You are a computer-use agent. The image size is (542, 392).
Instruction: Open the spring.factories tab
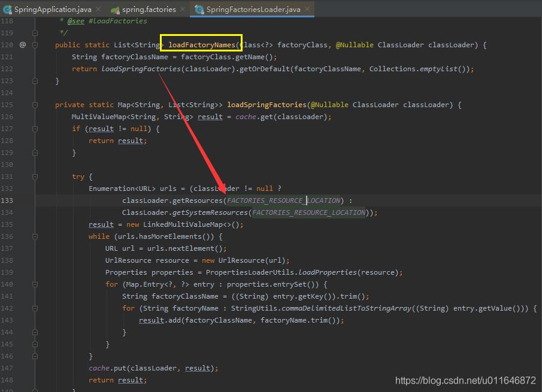coord(149,9)
